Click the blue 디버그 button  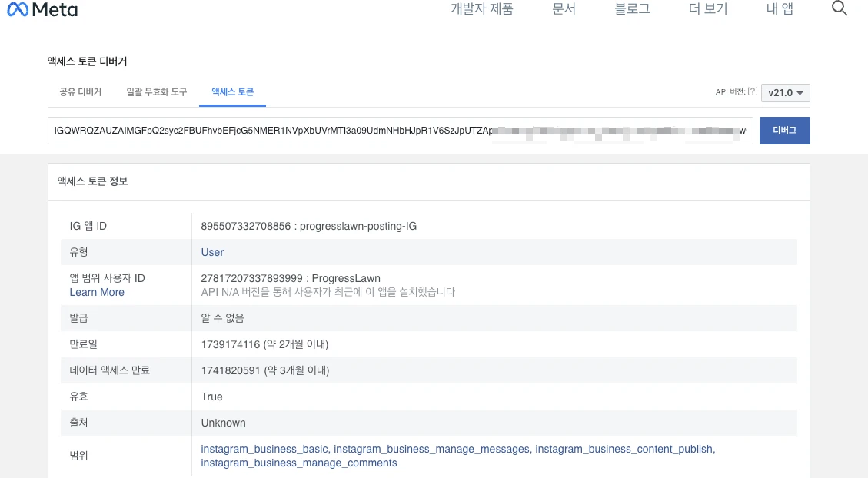(x=784, y=131)
